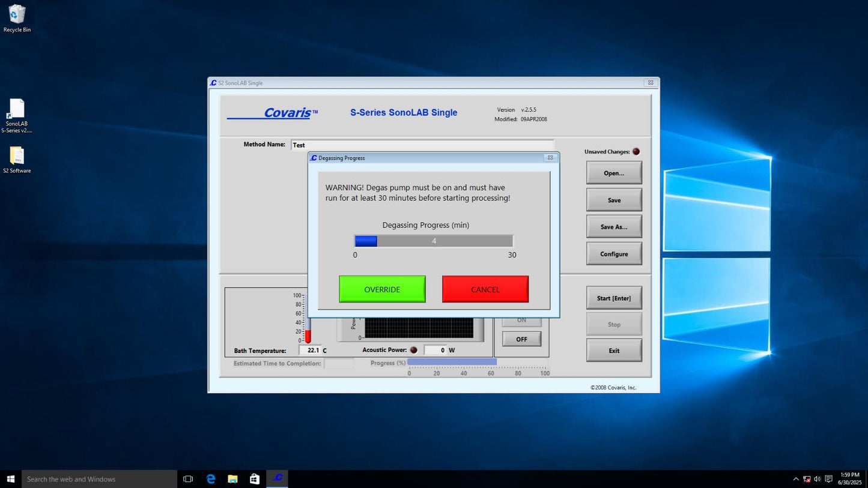The image size is (868, 488).
Task: Open Task View in the taskbar
Action: [188, 478]
